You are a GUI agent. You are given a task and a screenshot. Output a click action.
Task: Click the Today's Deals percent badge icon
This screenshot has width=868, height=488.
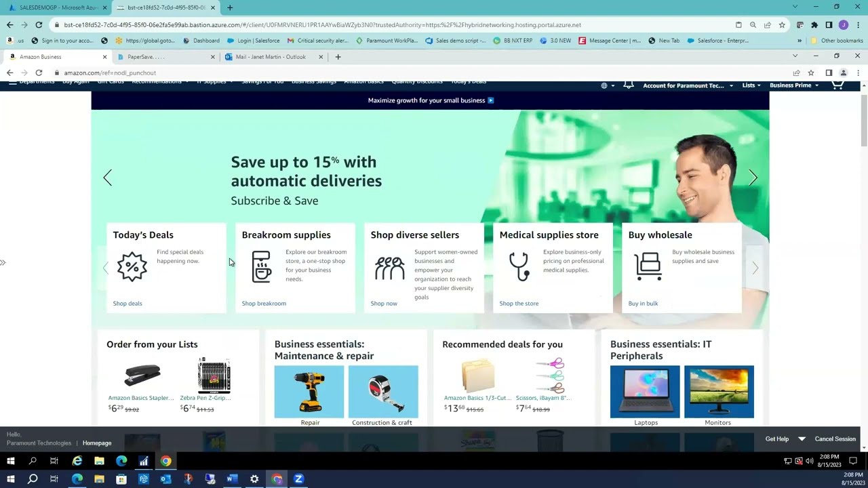132,266
